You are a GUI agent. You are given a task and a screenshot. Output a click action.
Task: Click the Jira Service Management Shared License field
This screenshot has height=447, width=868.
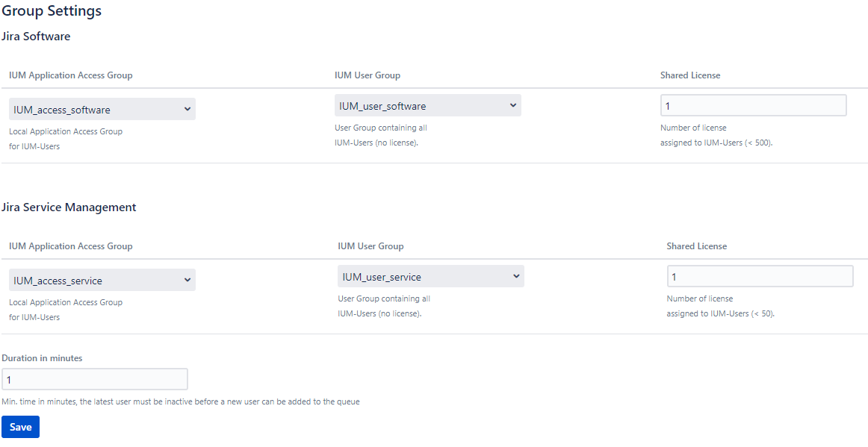click(x=760, y=276)
